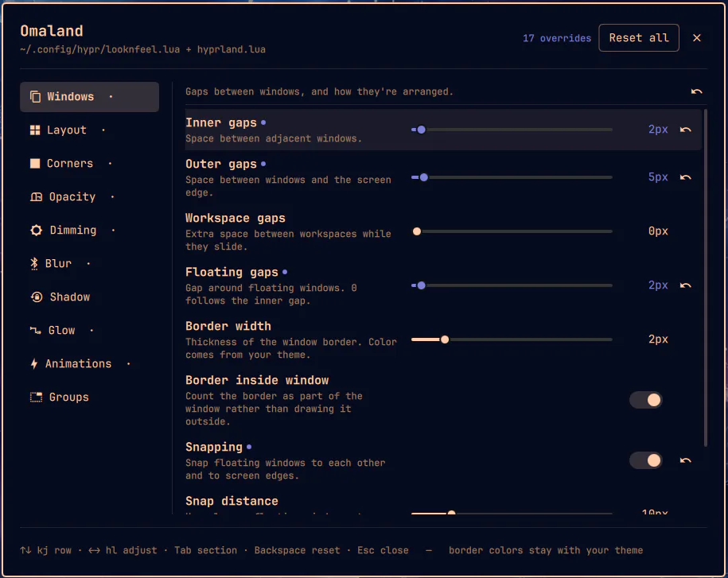Click the settings list vertical scrollbar
The width and height of the screenshot is (728, 578).
[705, 277]
